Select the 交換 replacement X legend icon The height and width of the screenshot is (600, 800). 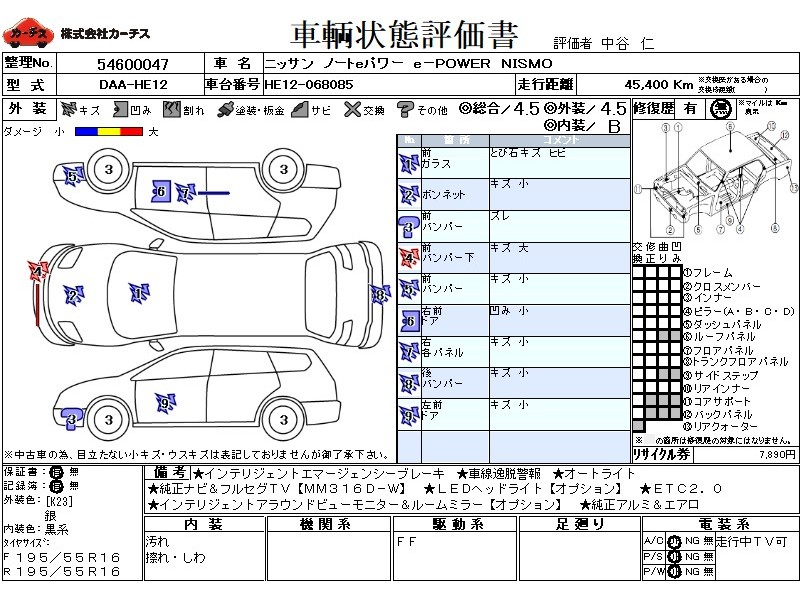click(353, 109)
